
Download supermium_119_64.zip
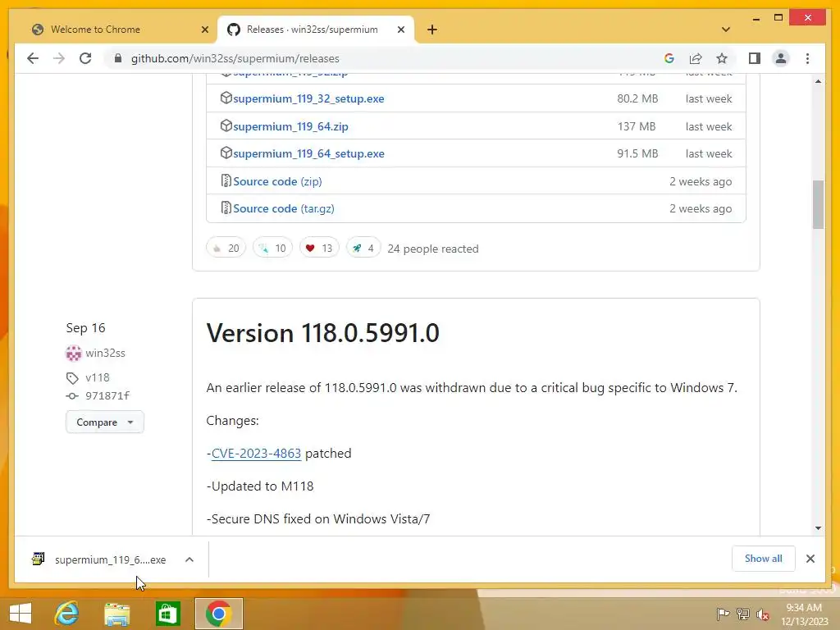coord(290,126)
